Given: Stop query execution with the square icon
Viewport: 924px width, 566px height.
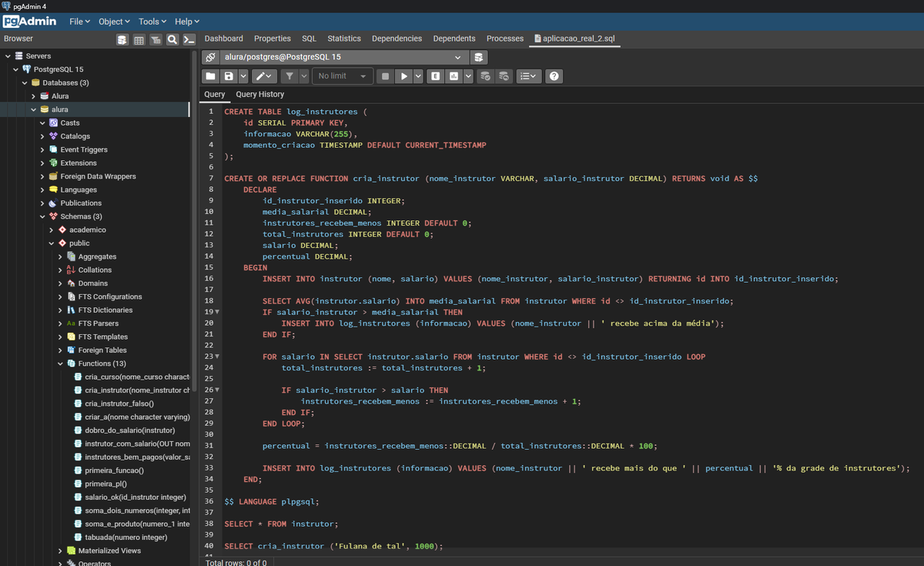Looking at the screenshot, I should tap(386, 76).
